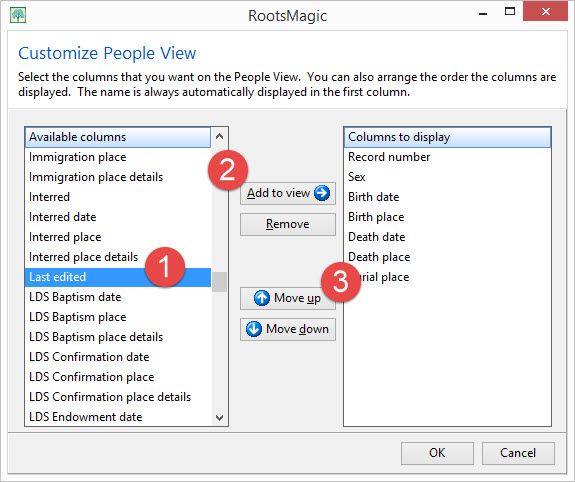Viewport: 575px width, 482px height.
Task: Select the Sex column entry
Action: tap(447, 177)
